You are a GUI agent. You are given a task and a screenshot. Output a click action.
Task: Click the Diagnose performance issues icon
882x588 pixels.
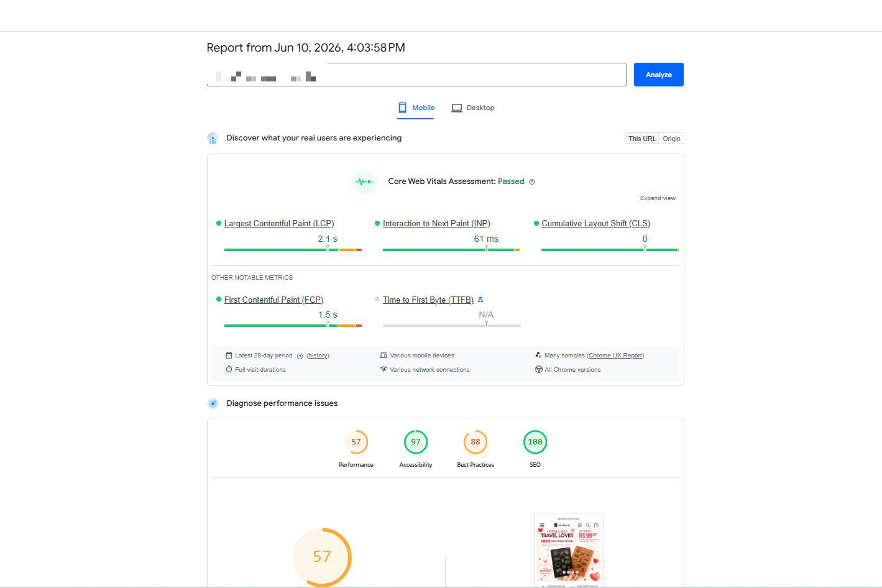point(213,403)
